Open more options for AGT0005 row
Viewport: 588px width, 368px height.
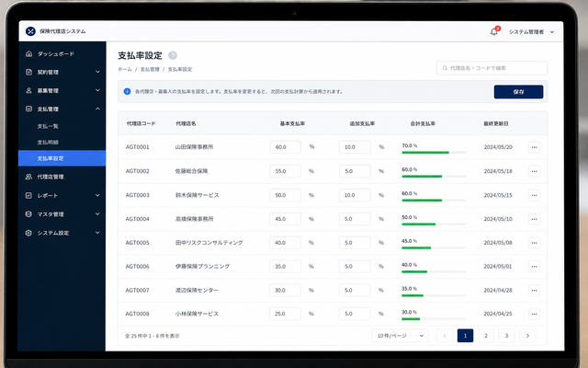534,243
